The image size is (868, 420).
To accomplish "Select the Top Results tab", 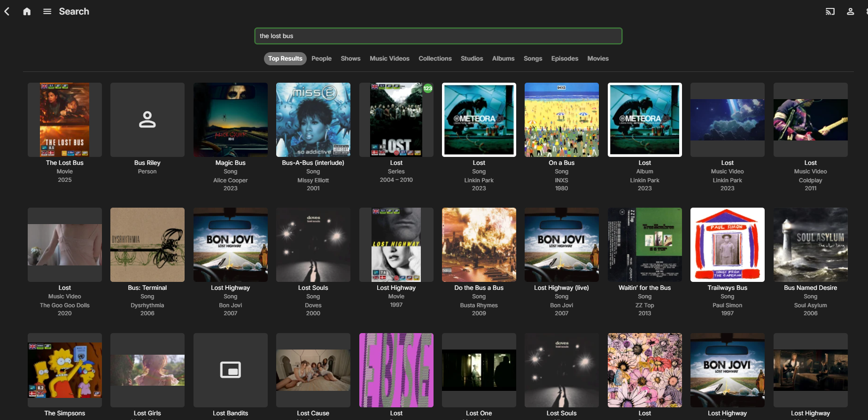I will pos(285,59).
